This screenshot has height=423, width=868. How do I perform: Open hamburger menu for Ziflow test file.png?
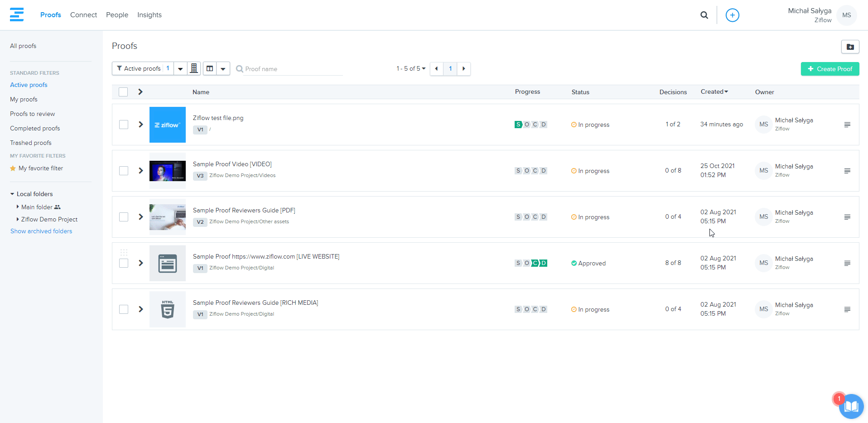[847, 125]
